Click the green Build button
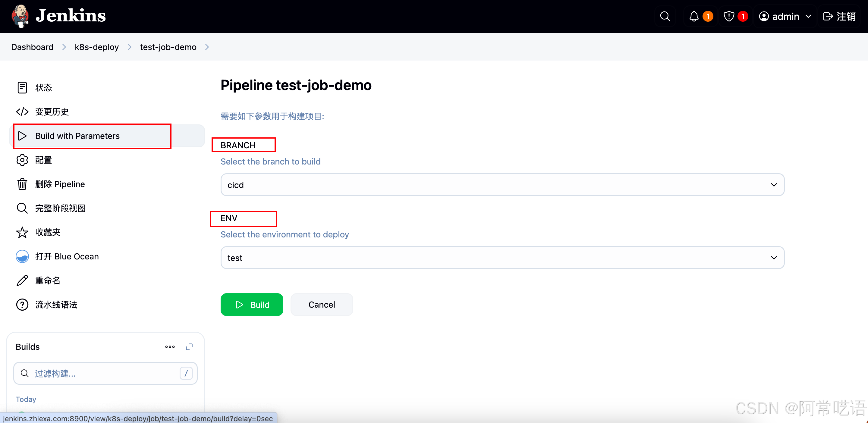868x423 pixels. point(252,305)
